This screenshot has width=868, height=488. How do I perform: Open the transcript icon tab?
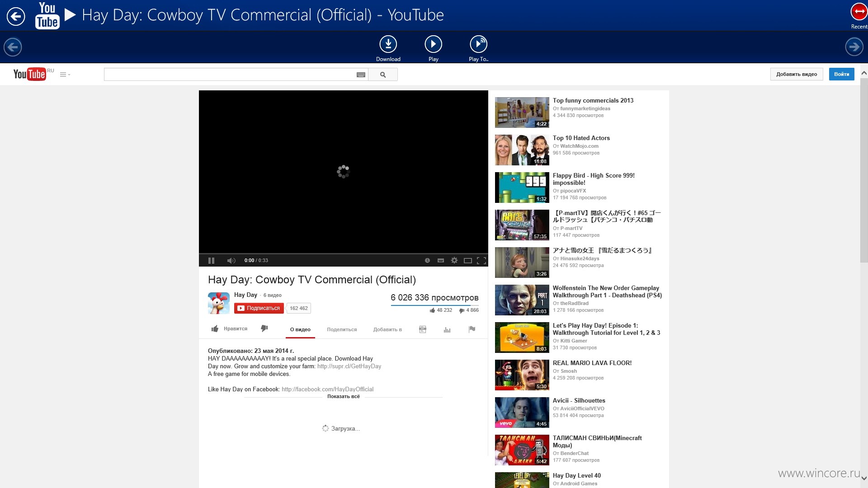423,329
